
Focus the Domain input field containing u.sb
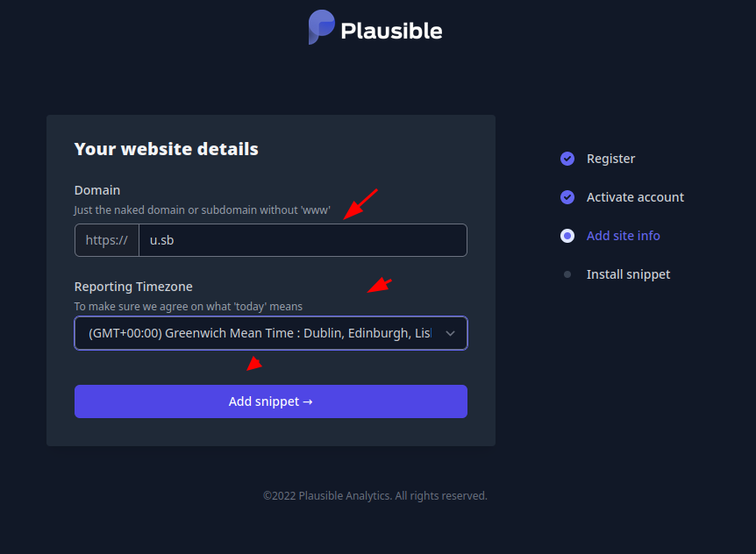pyautogui.click(x=303, y=240)
